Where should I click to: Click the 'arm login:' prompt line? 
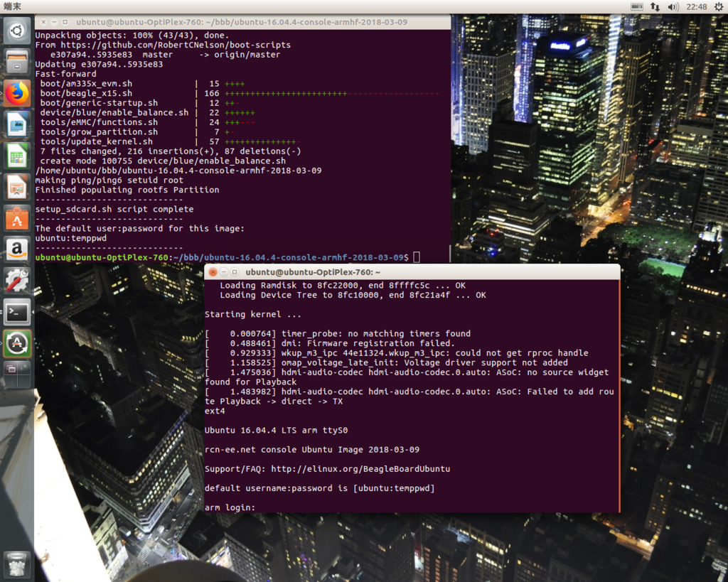click(230, 508)
